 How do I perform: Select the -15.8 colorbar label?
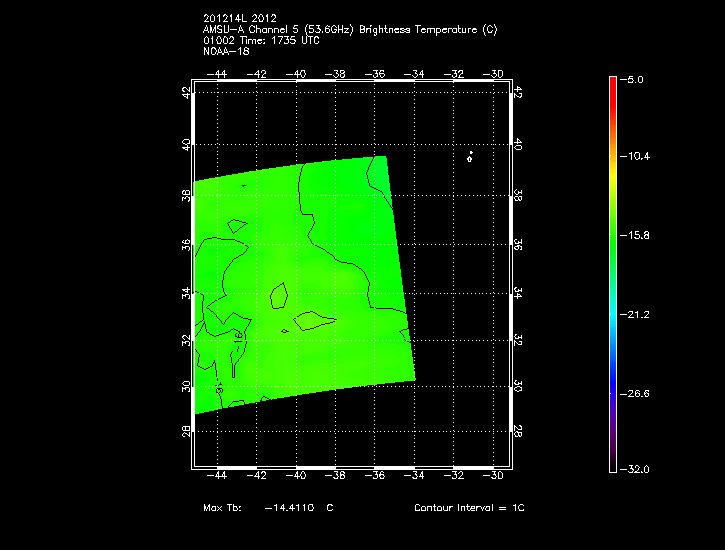[640, 235]
